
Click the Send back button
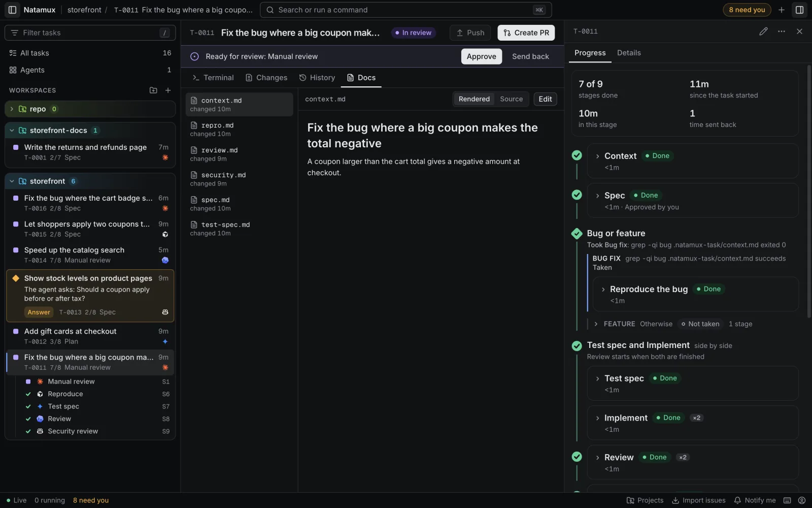click(530, 56)
